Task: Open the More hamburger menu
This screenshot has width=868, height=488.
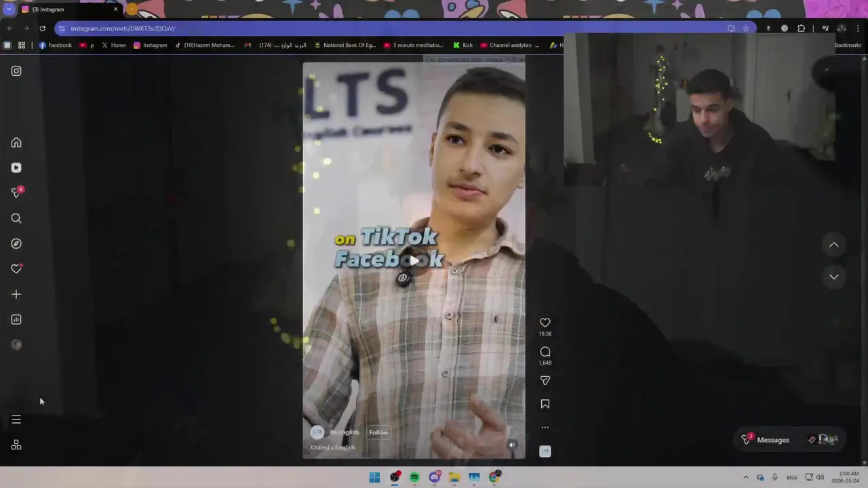Action: [16, 420]
